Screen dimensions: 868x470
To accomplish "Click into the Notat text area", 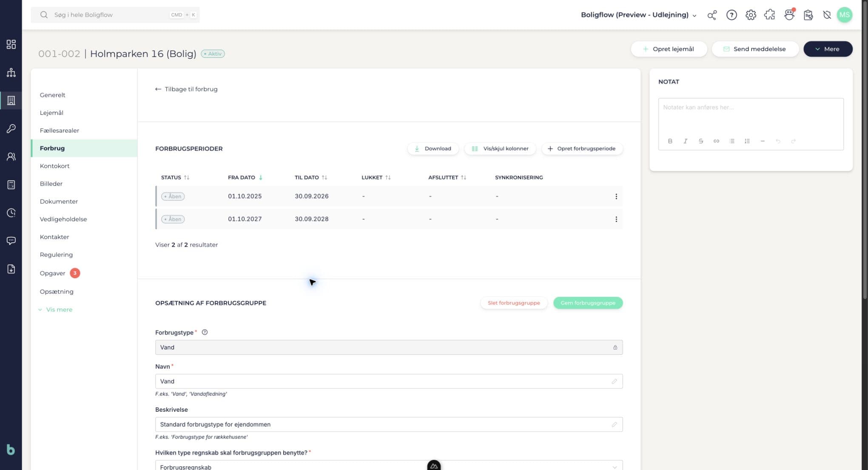I will click(x=751, y=116).
